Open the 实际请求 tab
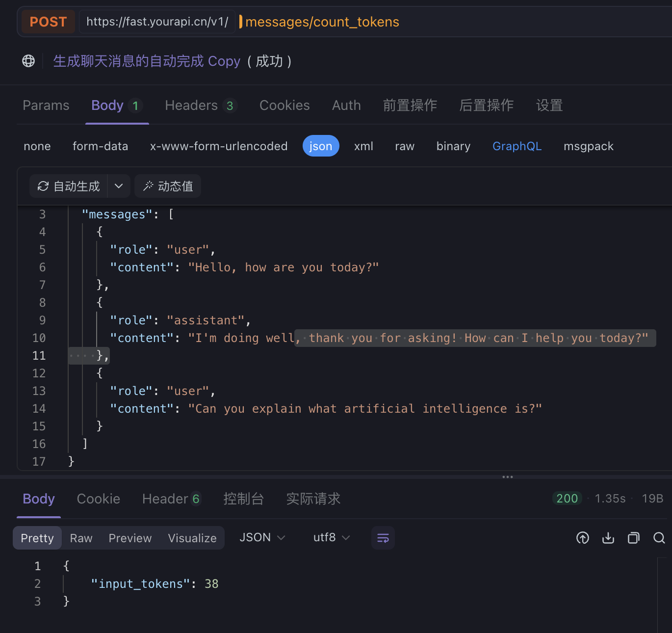Screen dimensions: 672x633 pyautogui.click(x=313, y=499)
